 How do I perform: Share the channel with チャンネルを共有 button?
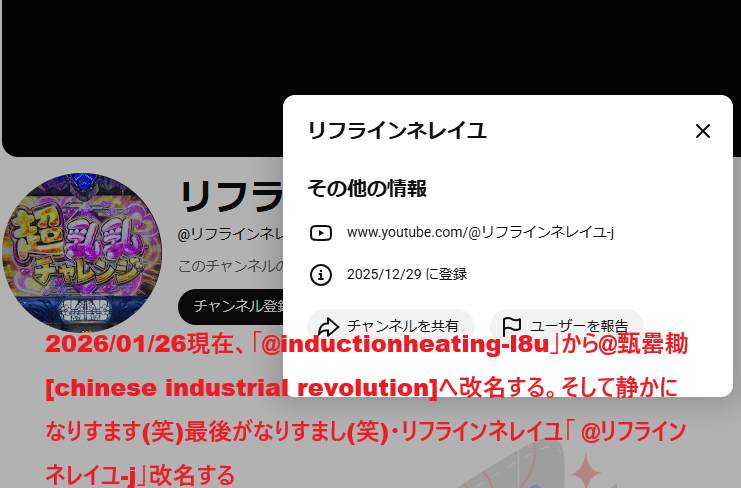[x=391, y=325]
